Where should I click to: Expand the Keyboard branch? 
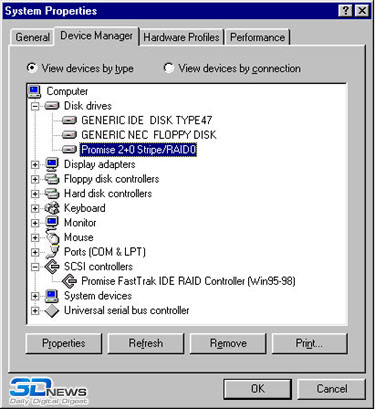click(35, 209)
